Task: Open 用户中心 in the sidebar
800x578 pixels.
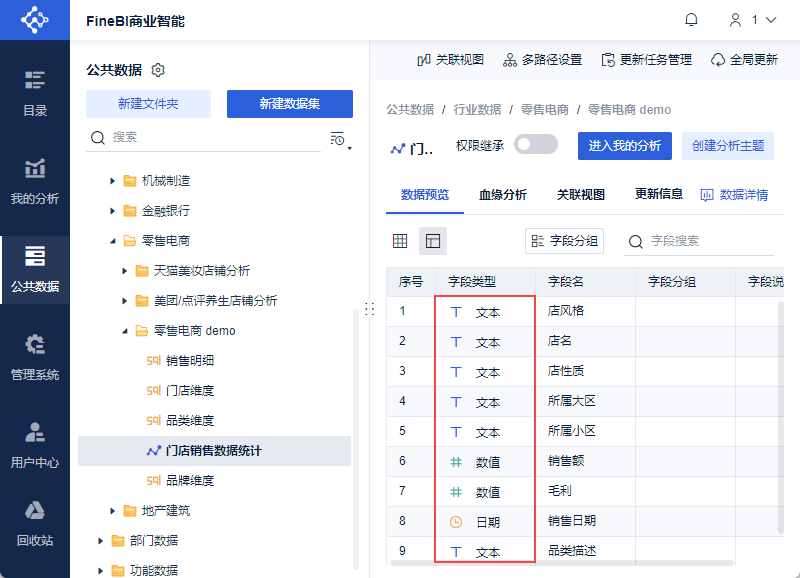Action: (35, 445)
